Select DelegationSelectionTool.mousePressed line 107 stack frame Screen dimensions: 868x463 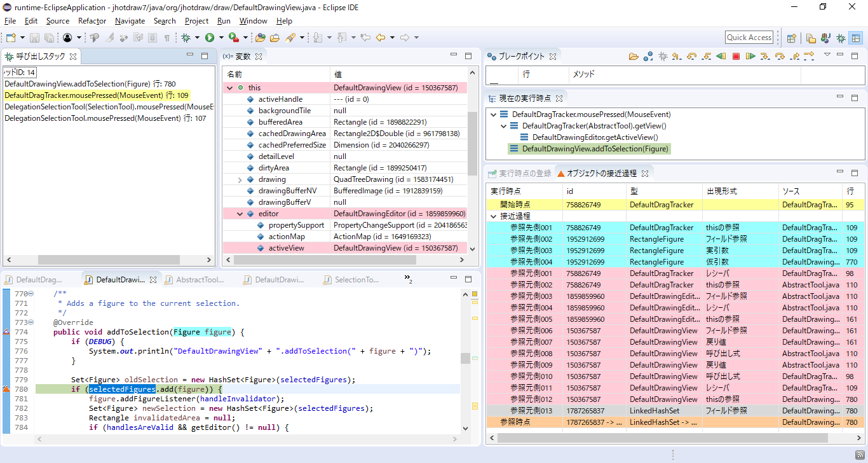105,118
